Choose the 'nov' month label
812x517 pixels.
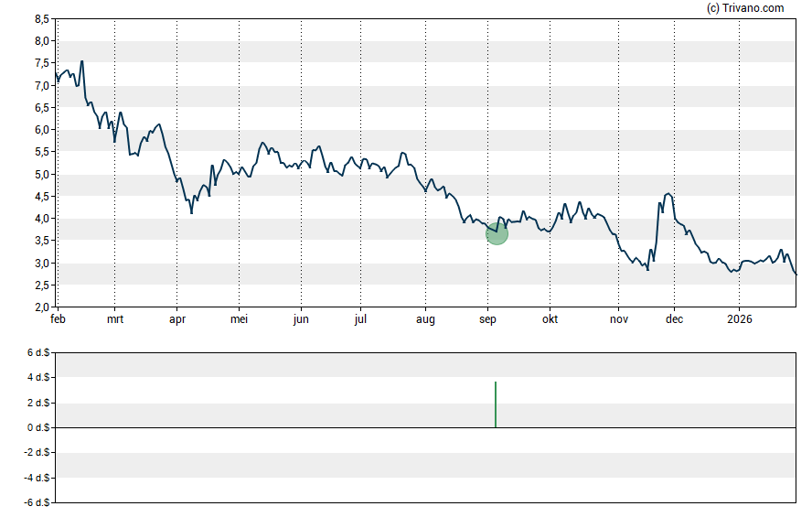click(619, 320)
